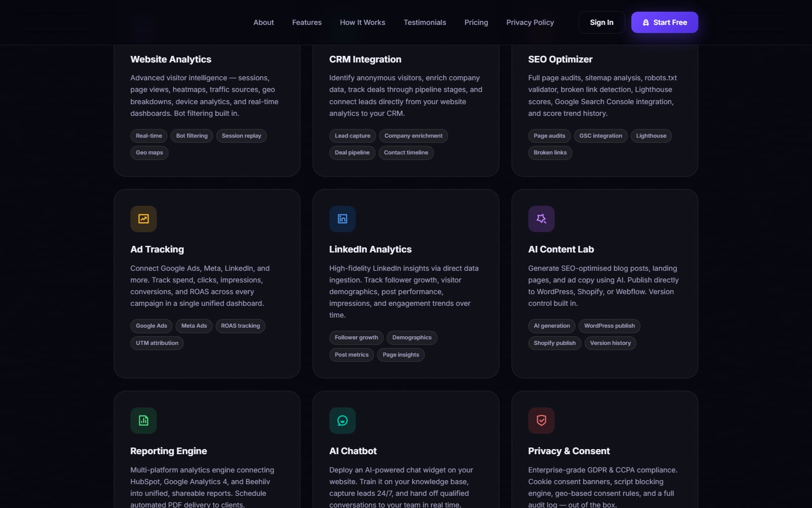Click the Post metrics tag
The image size is (812, 508).
tap(352, 355)
